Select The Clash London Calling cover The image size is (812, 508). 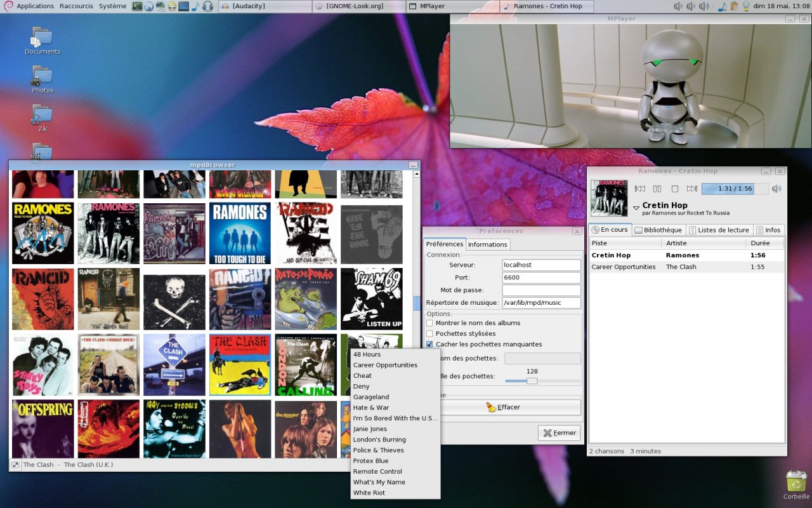(306, 364)
